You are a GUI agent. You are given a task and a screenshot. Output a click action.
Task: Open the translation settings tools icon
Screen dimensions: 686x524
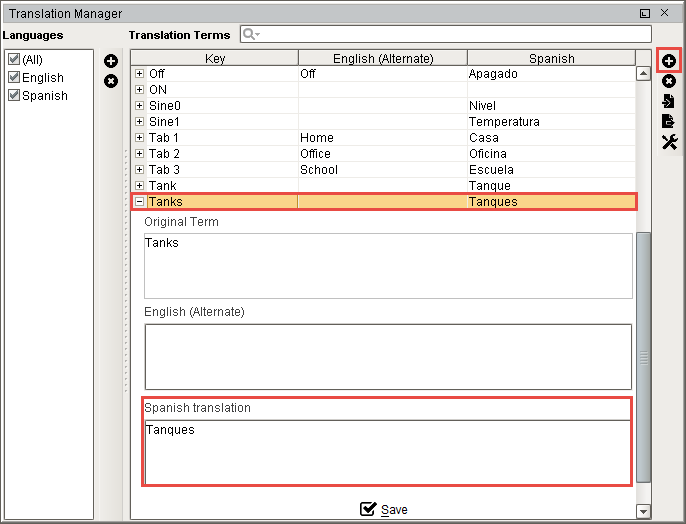click(669, 143)
